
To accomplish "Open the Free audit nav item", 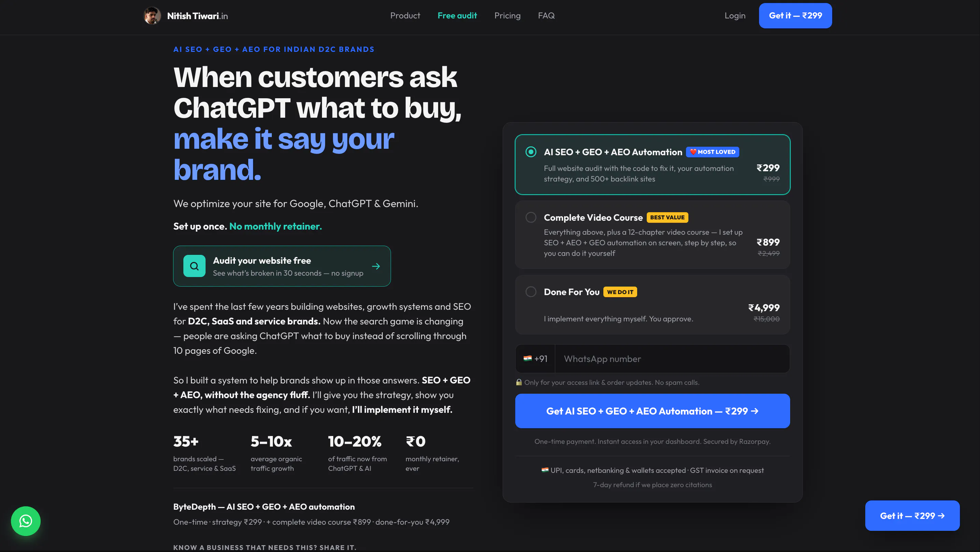I will [x=457, y=16].
